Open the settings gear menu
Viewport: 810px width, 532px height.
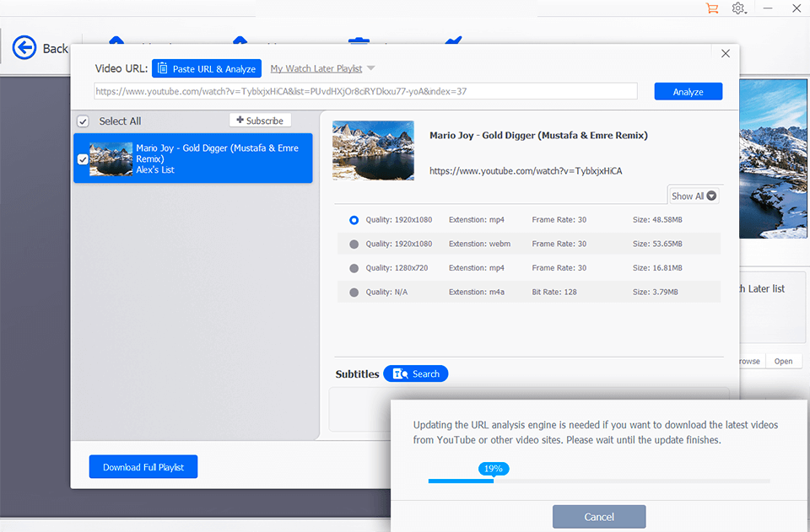point(738,8)
